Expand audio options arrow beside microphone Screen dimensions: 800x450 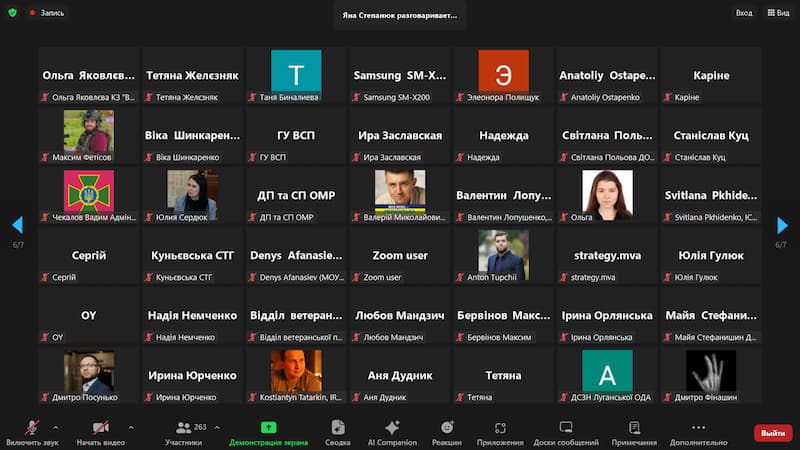[x=56, y=426]
